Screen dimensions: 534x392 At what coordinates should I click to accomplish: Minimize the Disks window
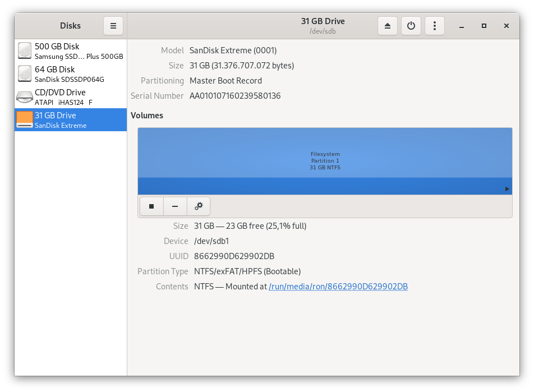point(461,26)
